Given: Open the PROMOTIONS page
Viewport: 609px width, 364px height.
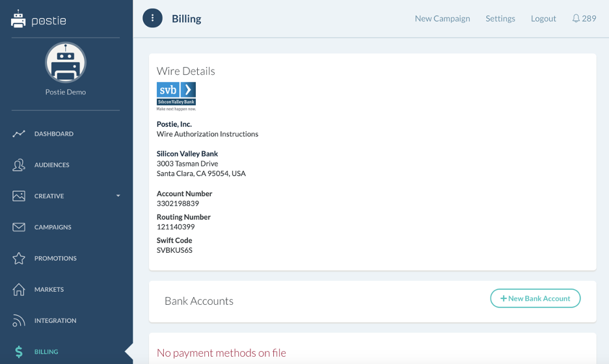Looking at the screenshot, I should [55, 258].
